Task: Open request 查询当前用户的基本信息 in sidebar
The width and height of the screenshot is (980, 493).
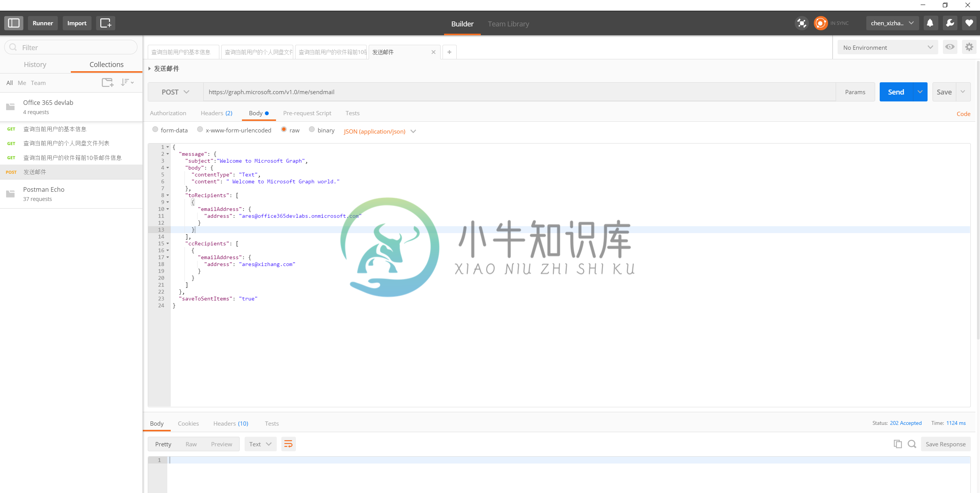Action: (x=71, y=129)
